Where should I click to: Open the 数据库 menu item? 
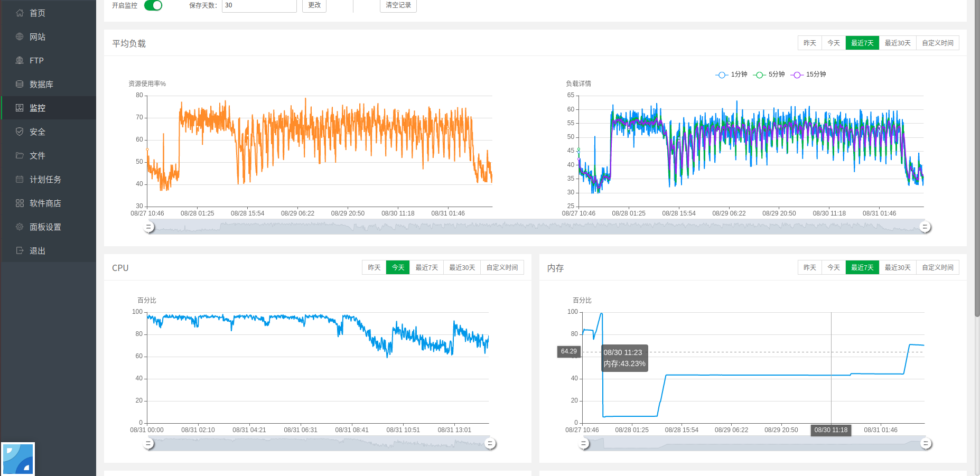tap(49, 84)
